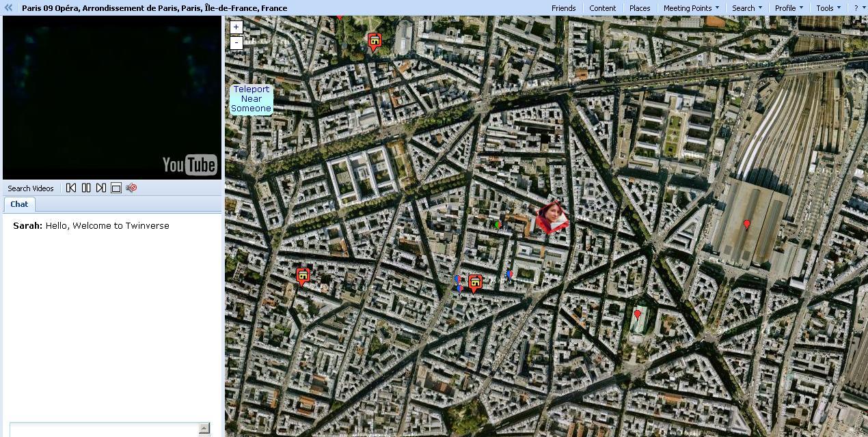The height and width of the screenshot is (437, 868).
Task: Click Sarah's avatar marker on map
Action: pyautogui.click(x=552, y=217)
